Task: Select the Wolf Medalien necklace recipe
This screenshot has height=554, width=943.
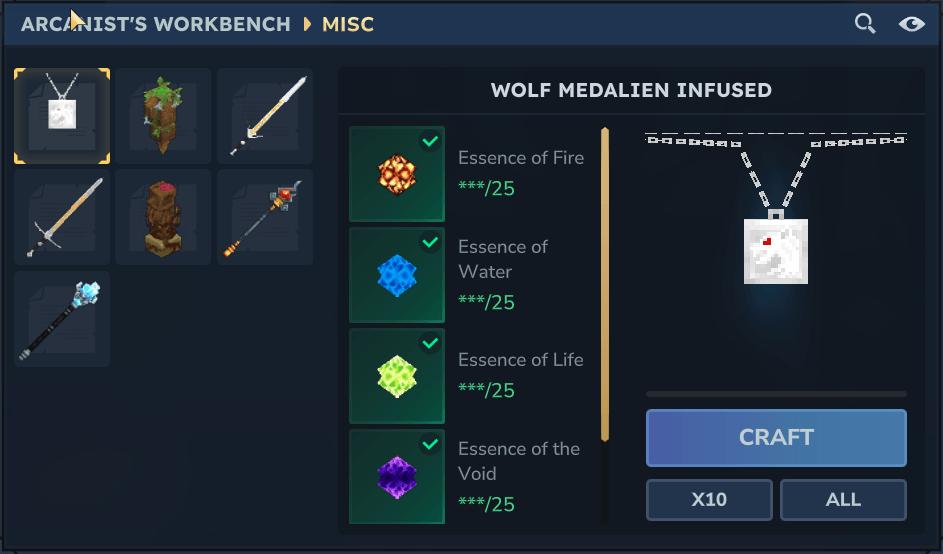Action: [x=62, y=116]
